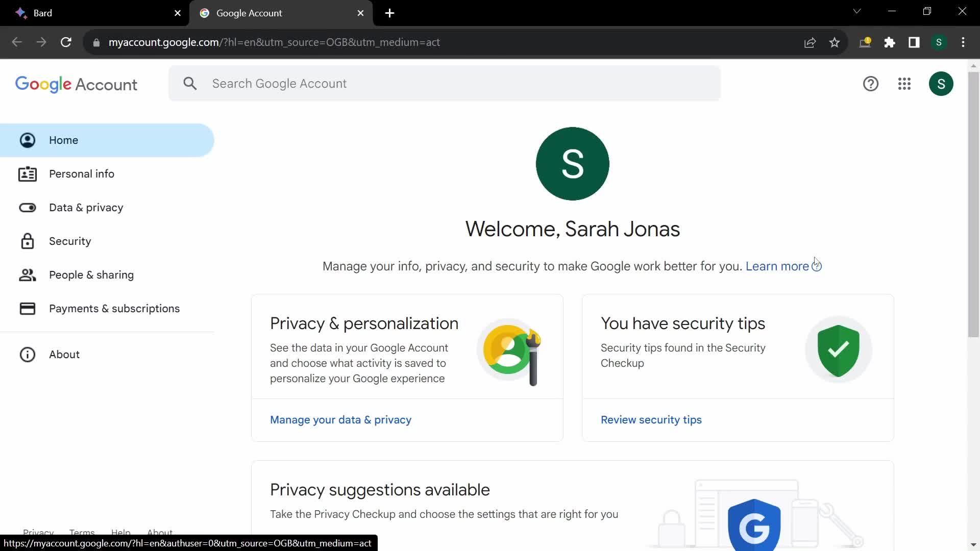This screenshot has height=551, width=980.
Task: Select Home in the sidebar
Action: 107,140
